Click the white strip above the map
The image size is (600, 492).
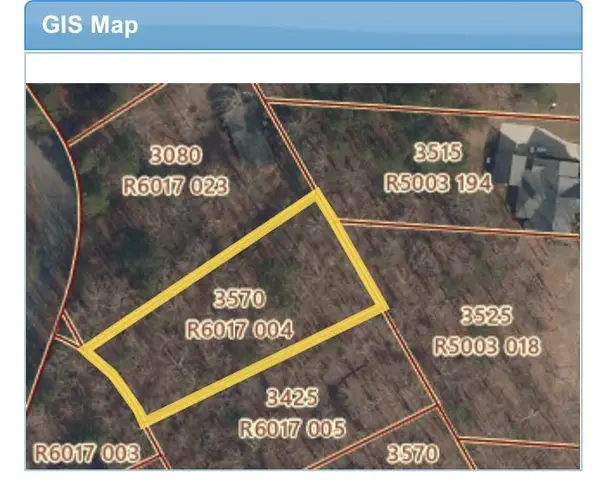pyautogui.click(x=302, y=68)
